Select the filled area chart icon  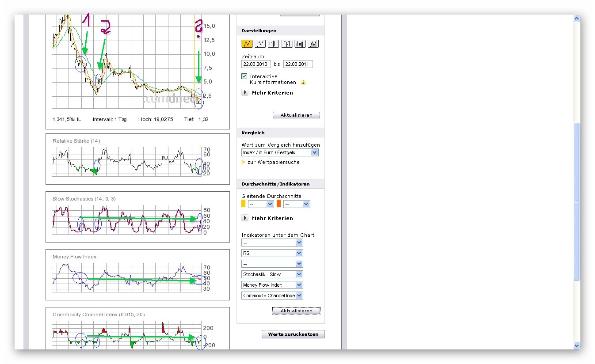click(x=313, y=44)
